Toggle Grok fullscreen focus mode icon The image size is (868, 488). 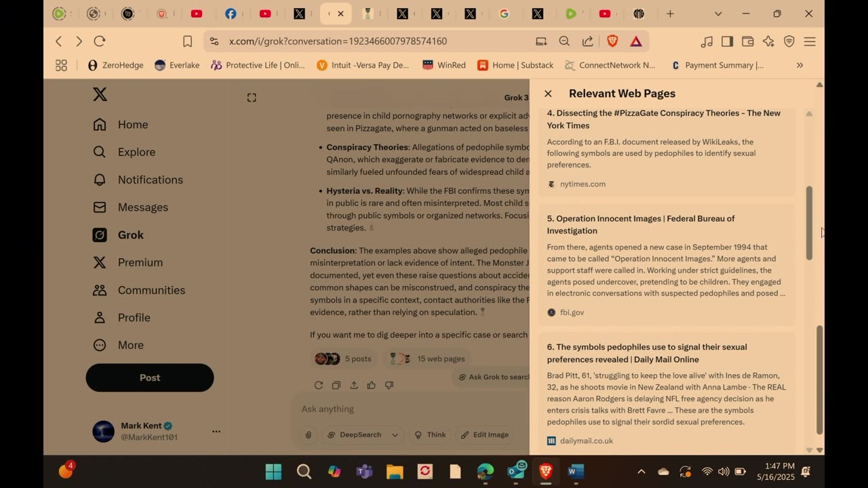[x=252, y=98]
